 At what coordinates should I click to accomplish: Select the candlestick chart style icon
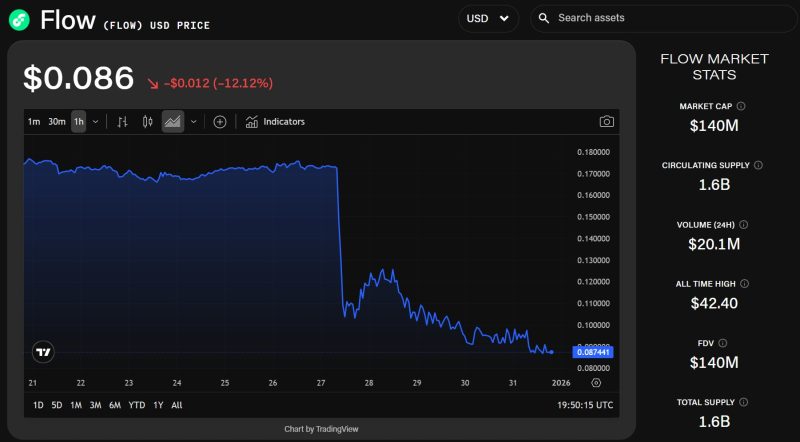coord(148,122)
